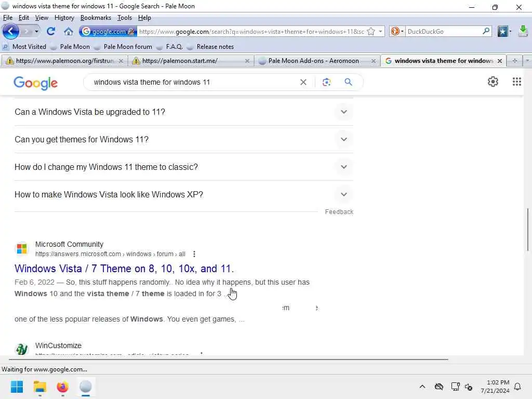The width and height of the screenshot is (532, 399).
Task: Expand 'How to make Windows Vista look like Windows XP?'
Action: coord(183,194)
